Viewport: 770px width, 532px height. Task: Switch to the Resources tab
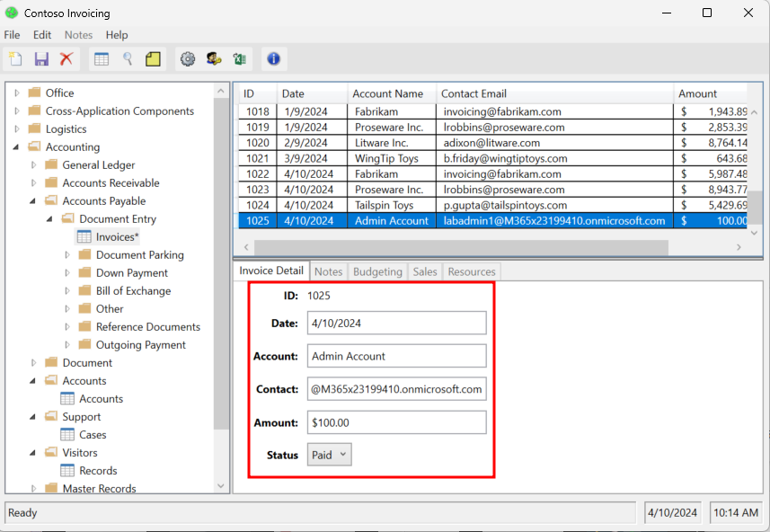472,271
